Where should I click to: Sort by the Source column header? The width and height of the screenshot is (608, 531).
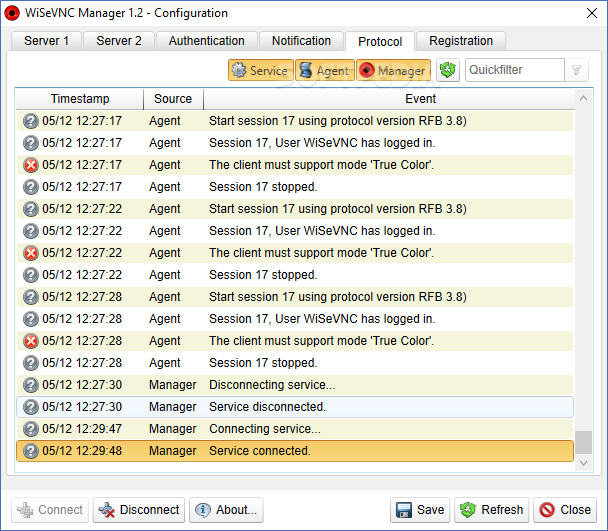point(173,99)
